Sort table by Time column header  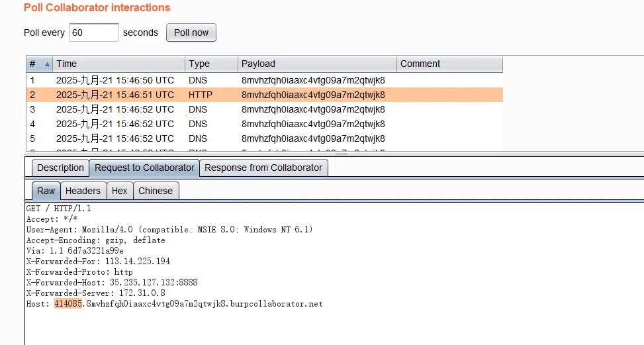click(118, 64)
